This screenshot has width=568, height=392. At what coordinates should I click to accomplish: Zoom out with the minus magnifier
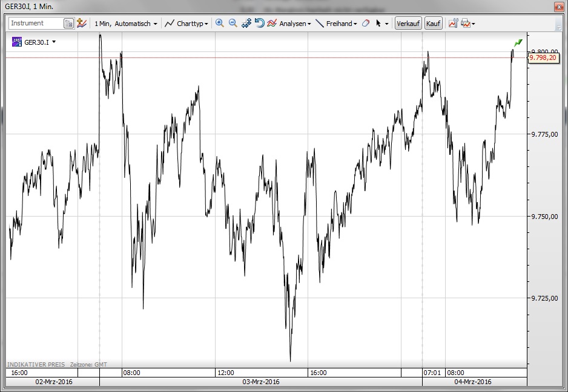click(x=233, y=24)
